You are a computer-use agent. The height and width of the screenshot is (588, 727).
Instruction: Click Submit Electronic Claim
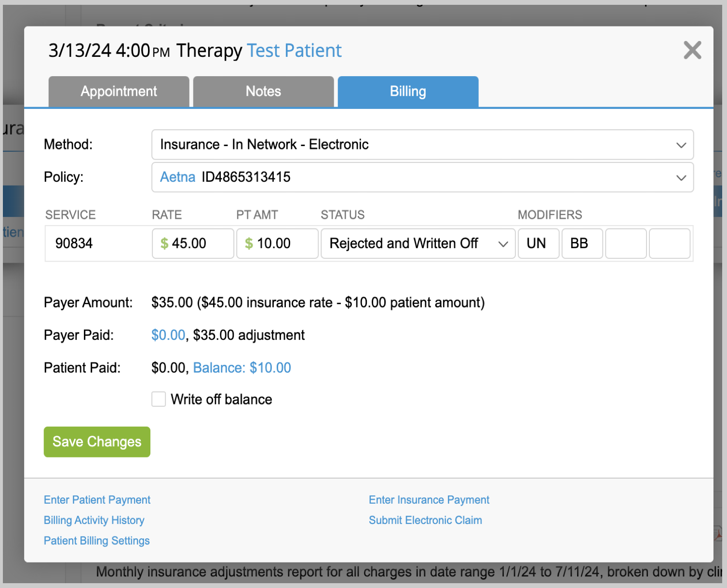coord(425,520)
